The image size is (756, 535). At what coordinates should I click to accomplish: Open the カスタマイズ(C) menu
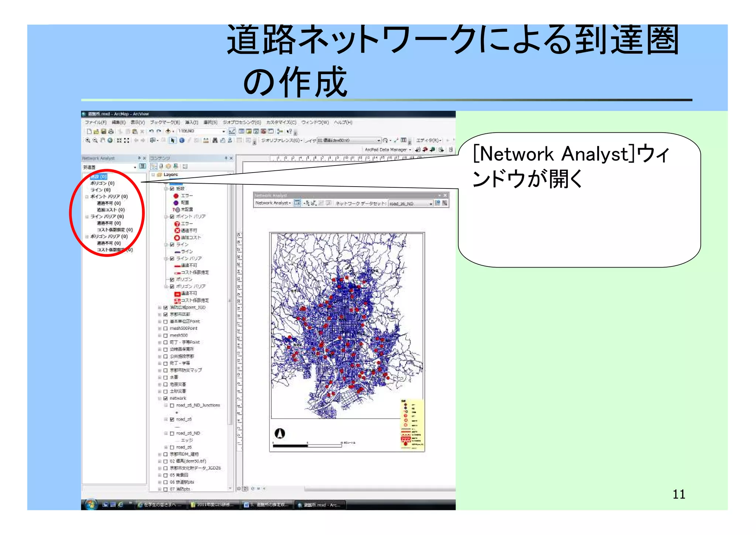point(281,122)
